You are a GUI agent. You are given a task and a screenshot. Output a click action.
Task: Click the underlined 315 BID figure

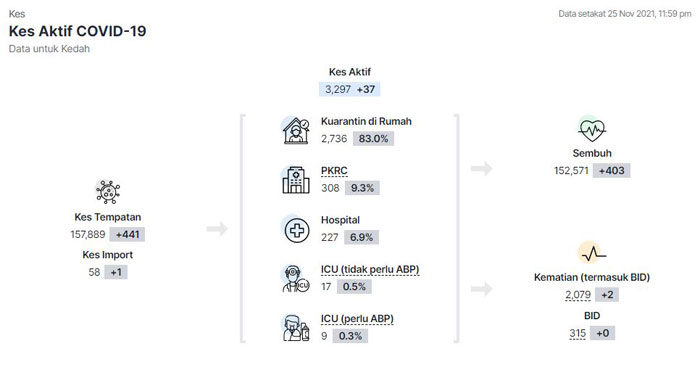click(x=577, y=333)
